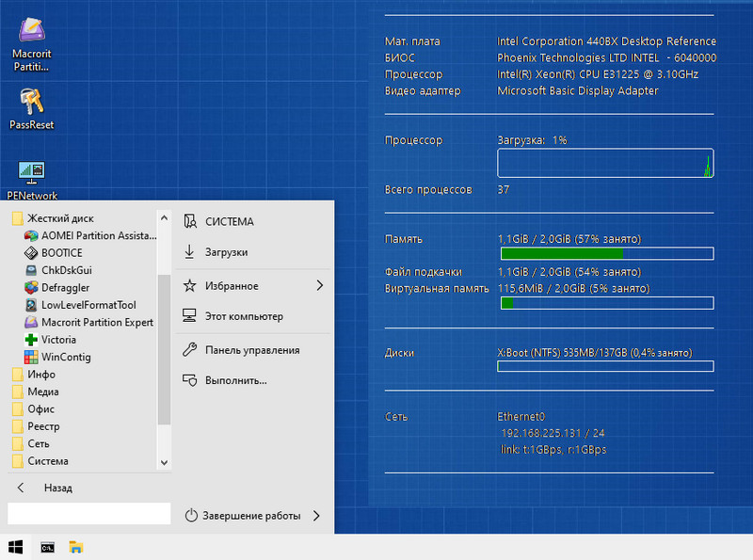Click the back chevron beside Назад
753x560 pixels.
click(20, 488)
